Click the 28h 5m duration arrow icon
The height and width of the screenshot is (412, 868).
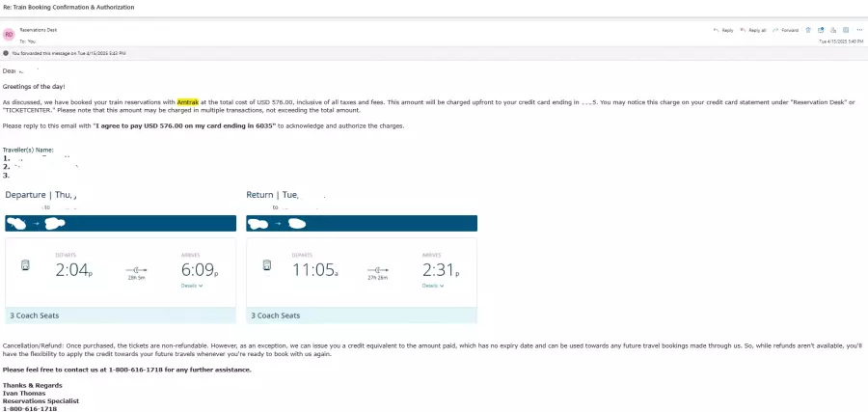tap(136, 269)
